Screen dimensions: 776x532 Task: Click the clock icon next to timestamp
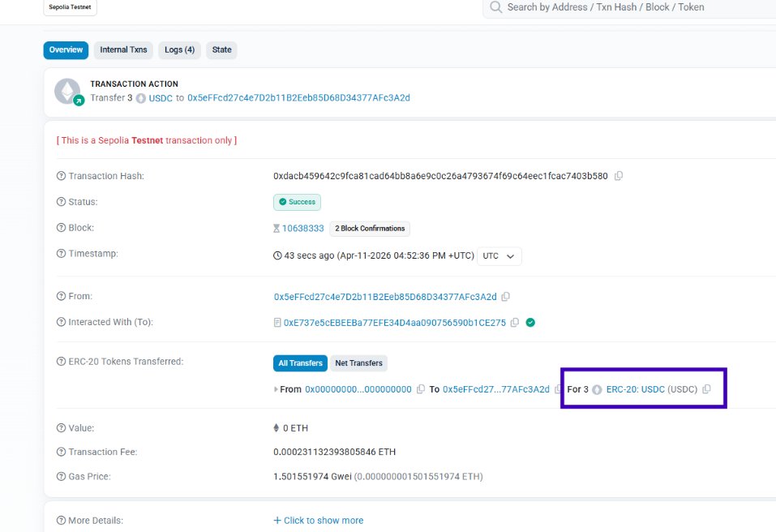coord(277,255)
